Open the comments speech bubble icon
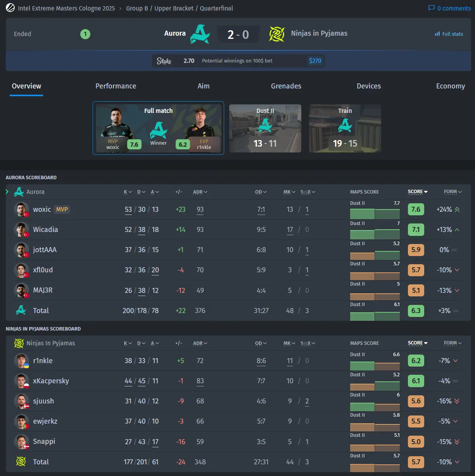 point(431,8)
